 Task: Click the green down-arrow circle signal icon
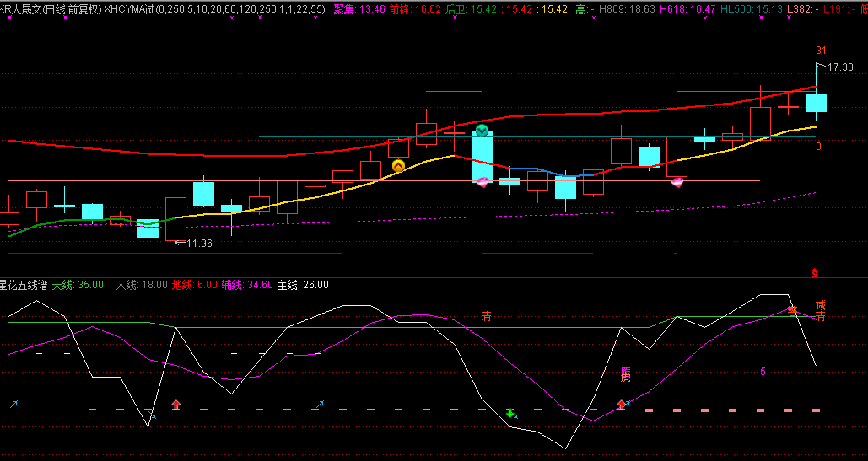482,130
